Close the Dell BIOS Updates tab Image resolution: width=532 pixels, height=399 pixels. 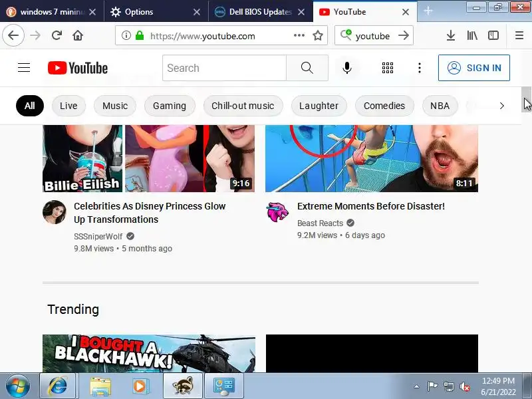pyautogui.click(x=301, y=12)
